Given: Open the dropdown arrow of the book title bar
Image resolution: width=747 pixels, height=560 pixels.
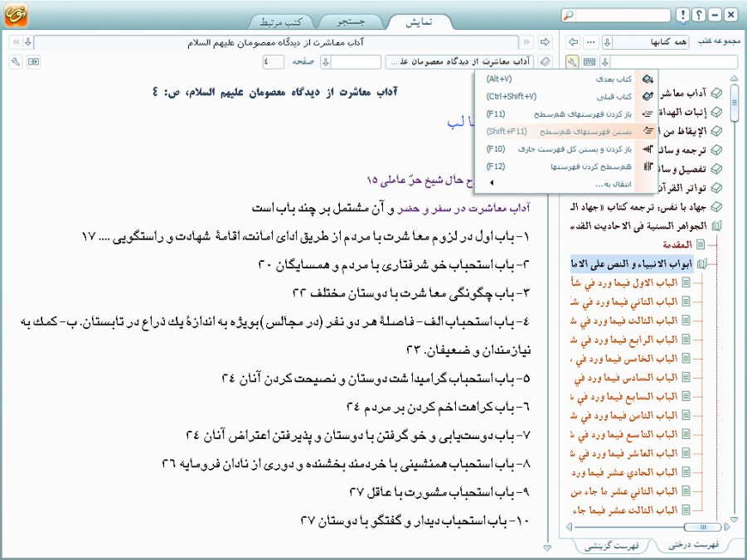Looking at the screenshot, I should click(28, 42).
